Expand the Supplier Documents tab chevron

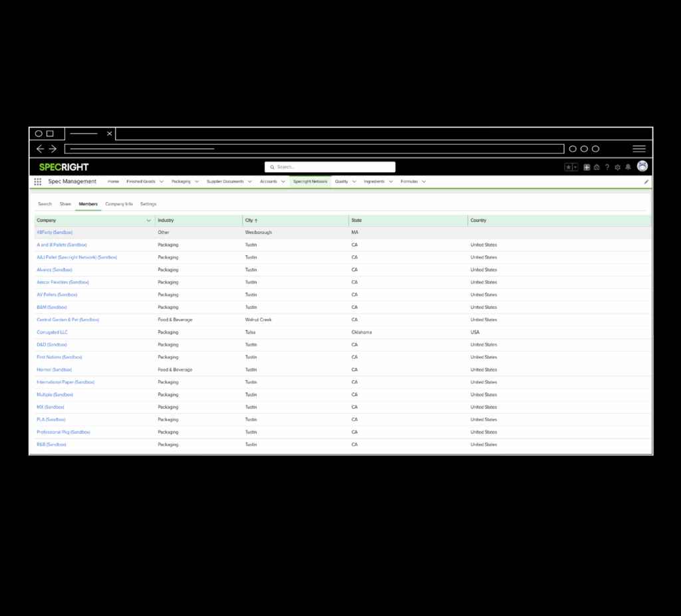[250, 182]
